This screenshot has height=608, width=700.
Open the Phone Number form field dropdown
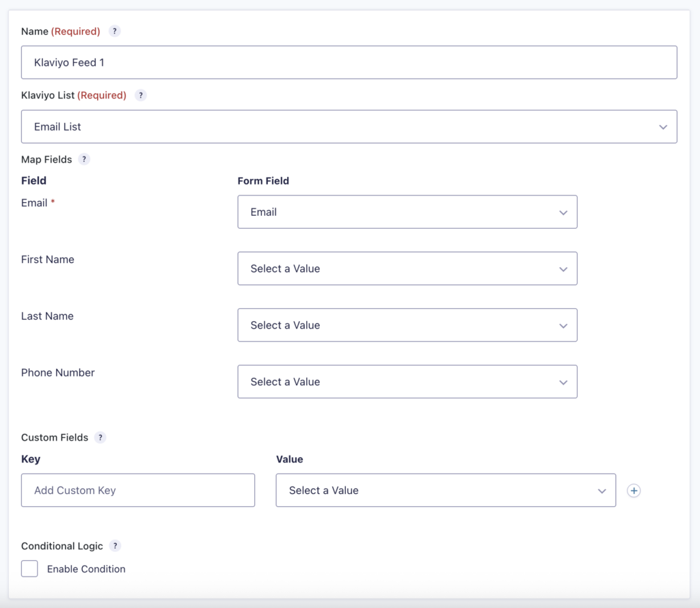(407, 382)
